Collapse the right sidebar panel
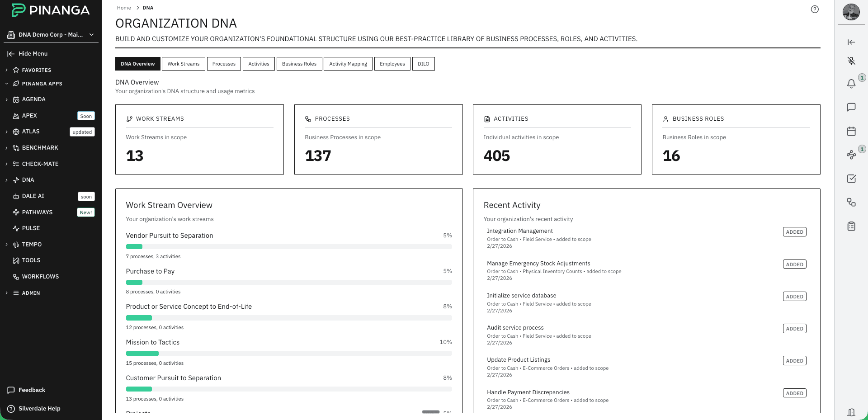868x420 pixels. click(x=851, y=42)
